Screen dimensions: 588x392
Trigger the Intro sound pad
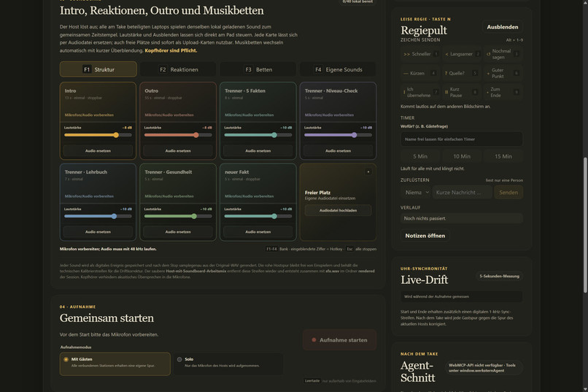pyautogui.click(x=98, y=101)
